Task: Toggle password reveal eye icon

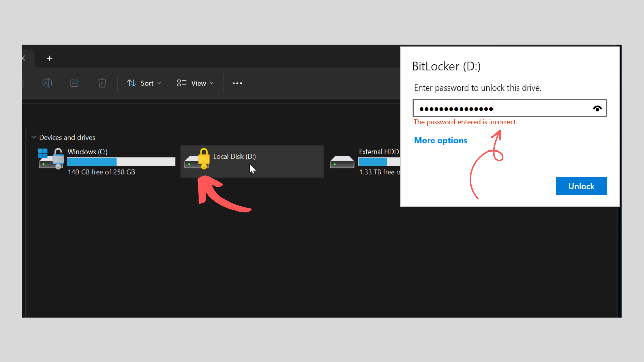Action: (597, 108)
